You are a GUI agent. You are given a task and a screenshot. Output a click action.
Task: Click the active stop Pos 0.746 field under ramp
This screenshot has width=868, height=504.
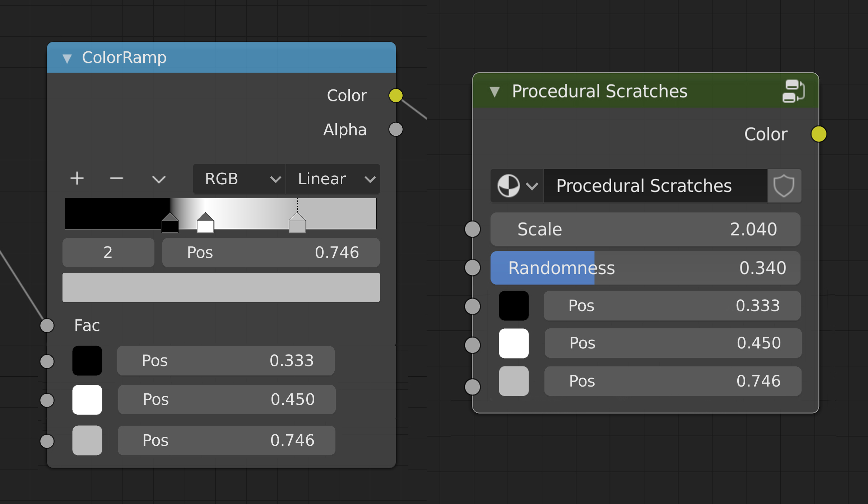pyautogui.click(x=271, y=253)
